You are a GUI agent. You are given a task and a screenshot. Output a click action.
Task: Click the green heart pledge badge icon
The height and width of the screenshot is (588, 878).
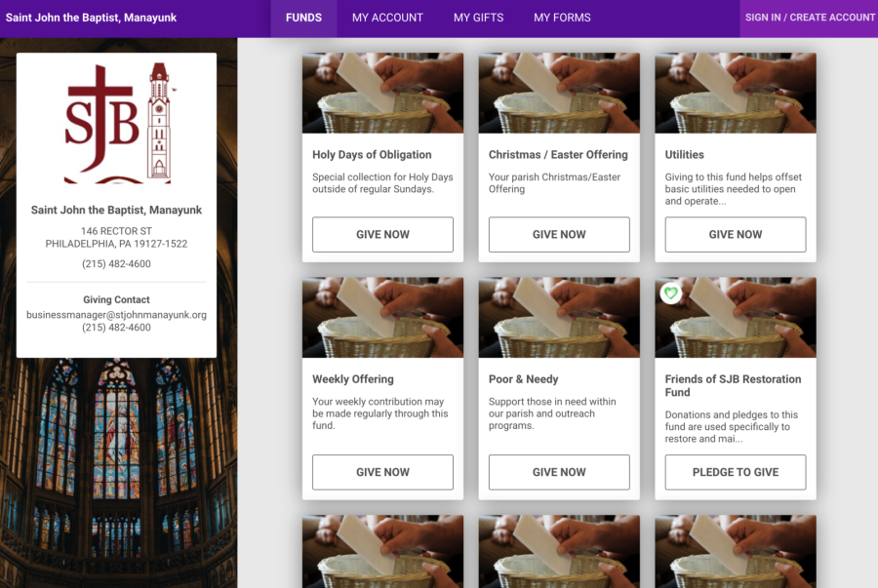(670, 293)
